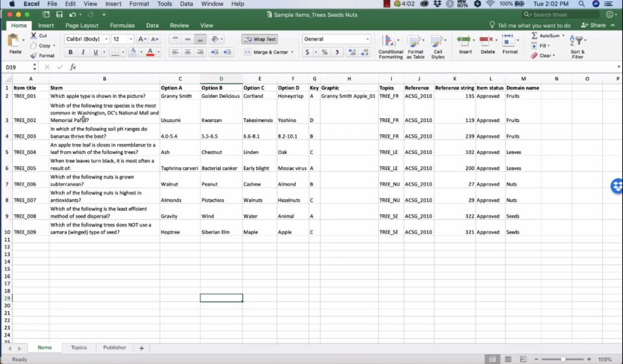Toggle Wrap Text on the cell
Screen dimensions: 623x364
(260, 40)
